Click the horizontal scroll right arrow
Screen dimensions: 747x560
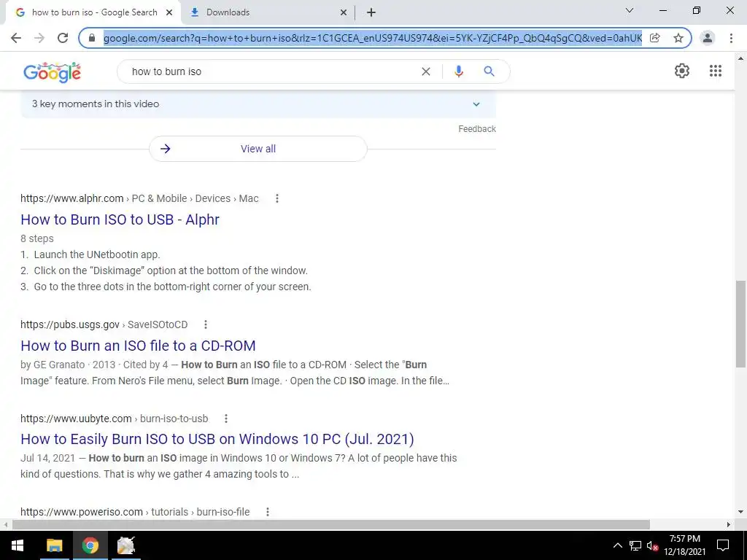(x=729, y=525)
